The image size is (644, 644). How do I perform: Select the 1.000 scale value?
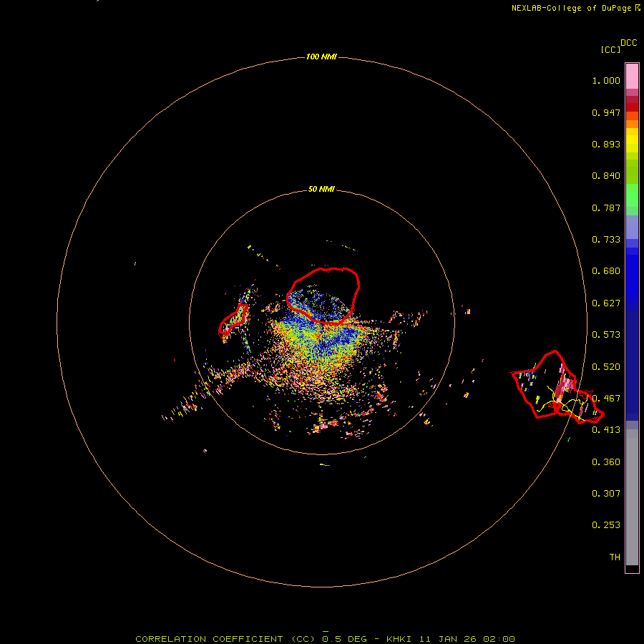coord(606,80)
